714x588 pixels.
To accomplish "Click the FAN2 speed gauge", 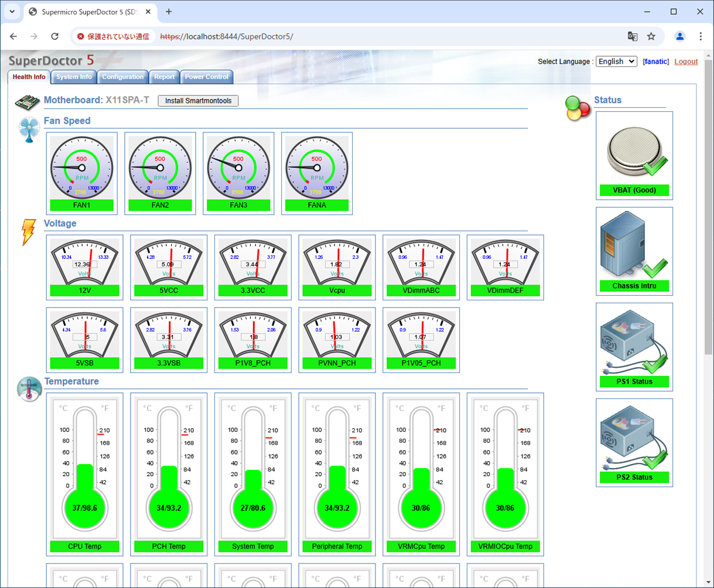I will (x=160, y=173).
